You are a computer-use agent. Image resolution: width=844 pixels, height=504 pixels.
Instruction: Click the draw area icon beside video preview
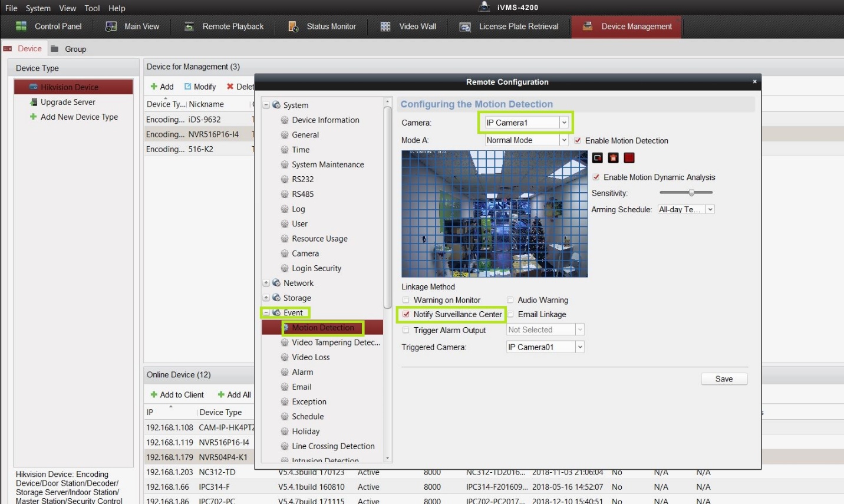[x=598, y=158]
